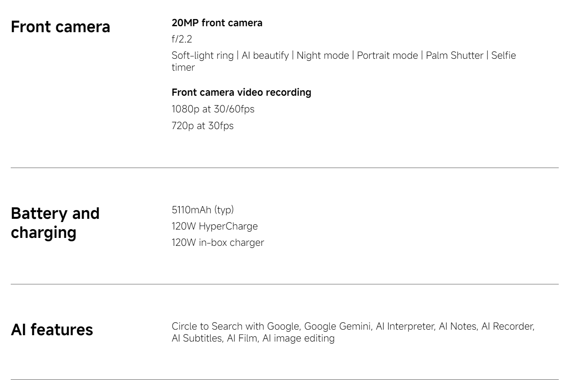Click the AI Recorder text
This screenshot has width=581, height=392.
pos(507,326)
